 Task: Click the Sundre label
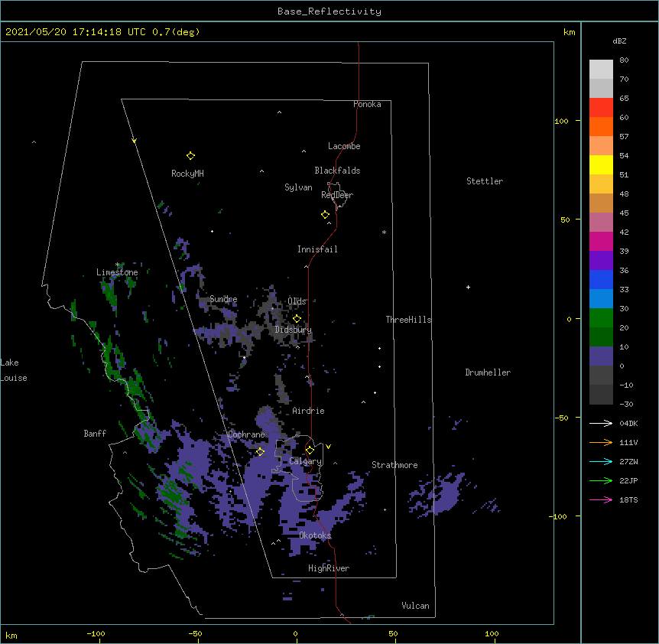(223, 299)
